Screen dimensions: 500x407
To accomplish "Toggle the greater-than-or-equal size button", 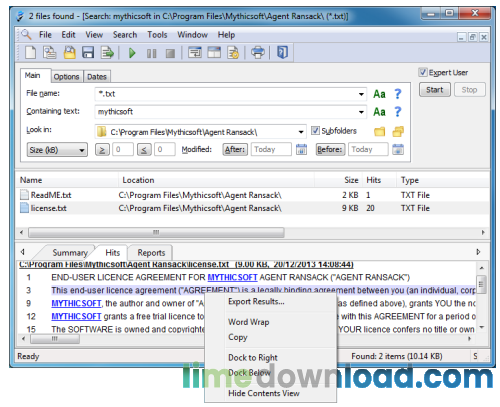I will tap(102, 150).
